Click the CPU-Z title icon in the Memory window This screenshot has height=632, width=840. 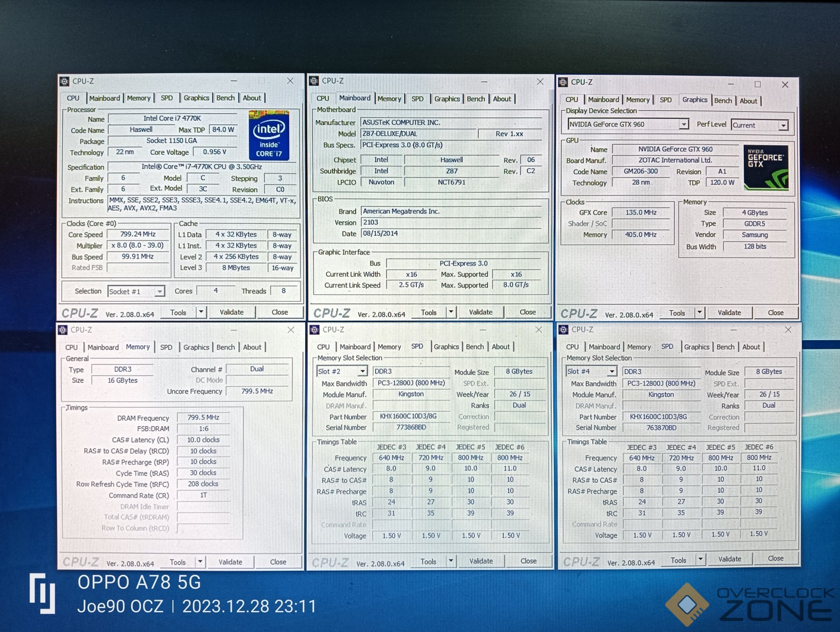pos(63,330)
